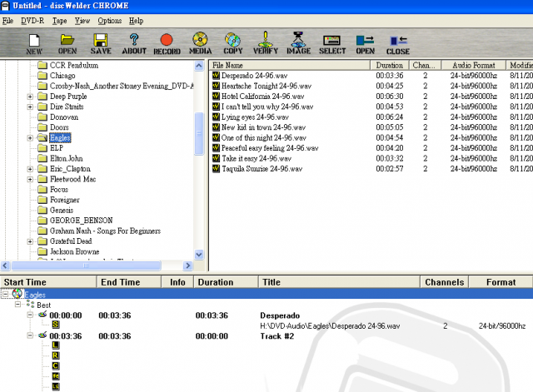Image resolution: width=533 pixels, height=392 pixels.
Task: Click the Title column header
Action: click(x=339, y=282)
